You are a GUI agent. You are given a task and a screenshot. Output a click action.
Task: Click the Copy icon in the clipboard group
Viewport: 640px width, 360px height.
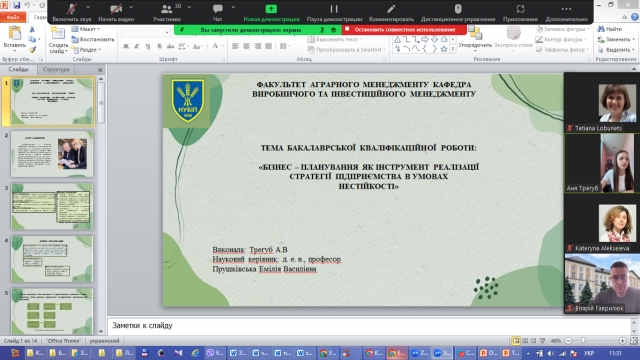click(32, 39)
